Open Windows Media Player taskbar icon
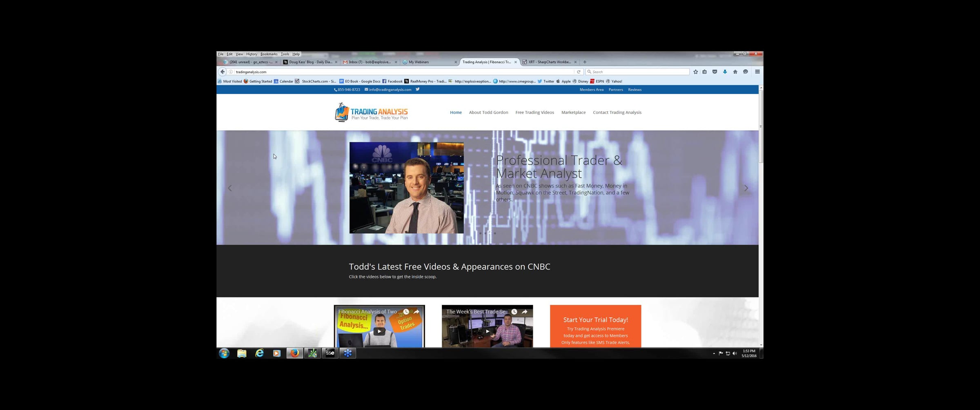This screenshot has height=410, width=980. 277,353
